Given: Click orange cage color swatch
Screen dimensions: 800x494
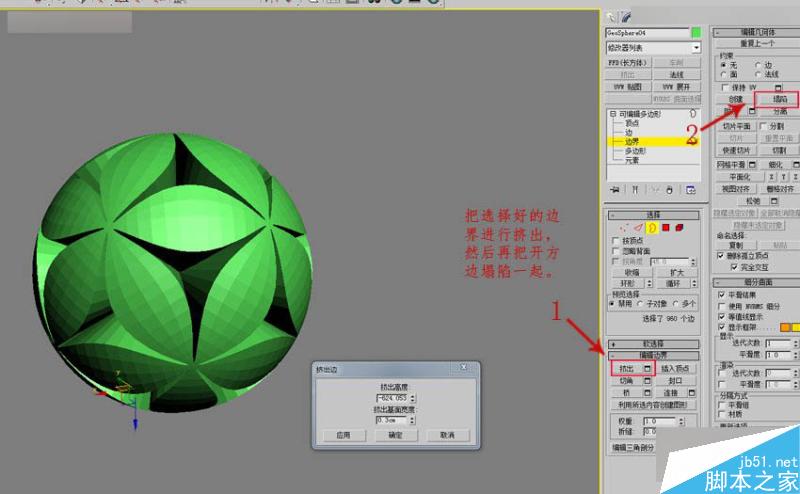Looking at the screenshot, I should 785,327.
